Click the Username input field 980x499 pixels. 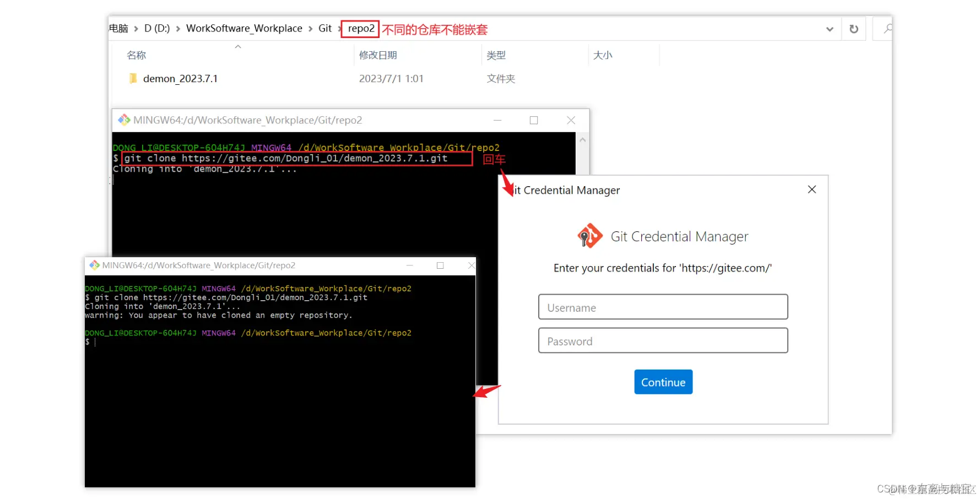click(663, 307)
